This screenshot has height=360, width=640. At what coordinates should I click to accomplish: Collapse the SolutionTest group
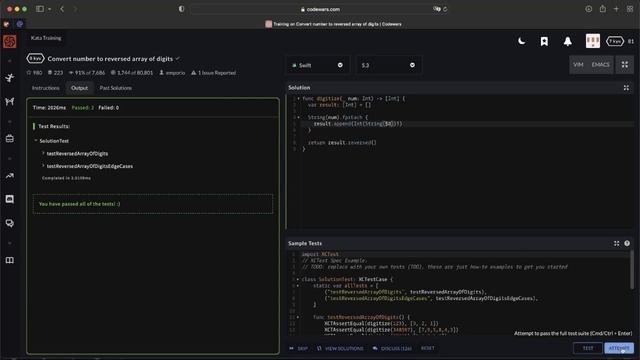[x=36, y=141]
